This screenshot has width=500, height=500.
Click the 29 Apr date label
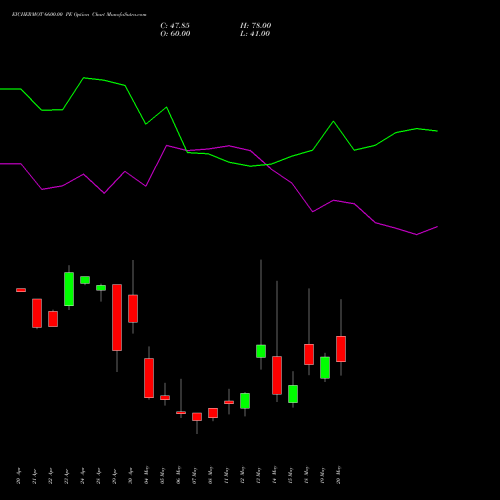click(114, 476)
